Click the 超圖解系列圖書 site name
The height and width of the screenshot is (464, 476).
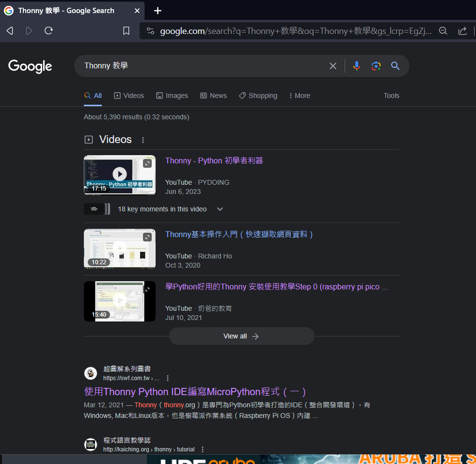tap(127, 369)
